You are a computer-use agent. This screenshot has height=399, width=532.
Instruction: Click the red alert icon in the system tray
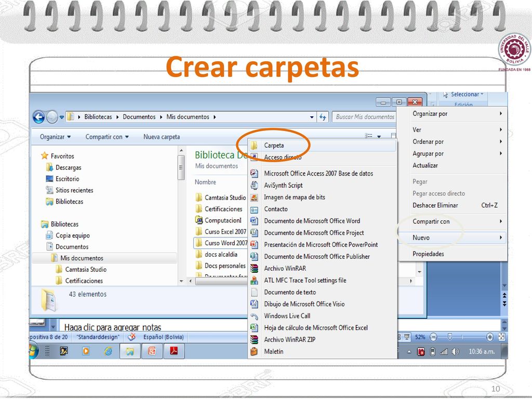tap(421, 352)
